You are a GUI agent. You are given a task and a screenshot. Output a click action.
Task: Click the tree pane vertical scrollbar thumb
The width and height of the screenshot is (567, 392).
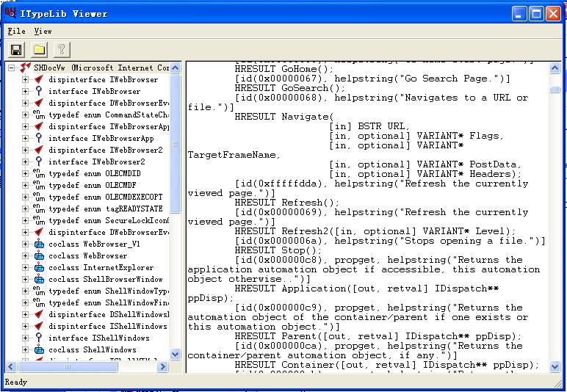(x=175, y=144)
